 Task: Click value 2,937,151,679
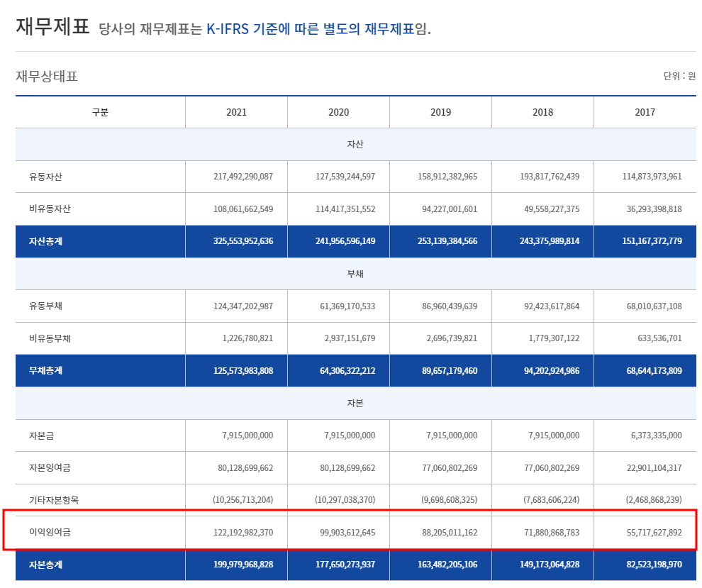350,338
